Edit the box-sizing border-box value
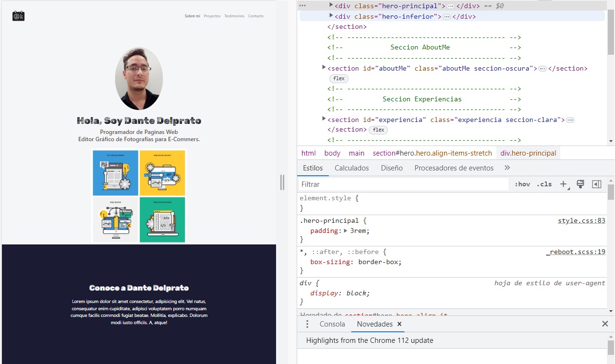Screen dimensions: 615x364 pyautogui.click(x=378, y=262)
